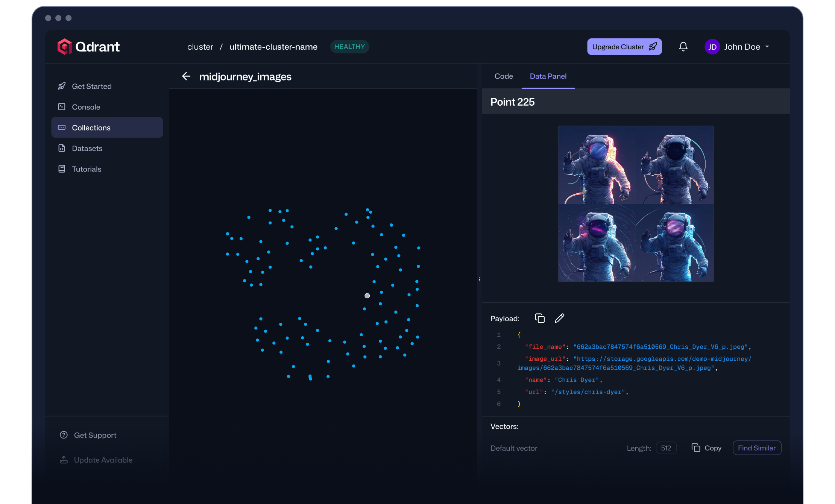Edit the payload with the pencil icon
Viewport: 835px width, 504px height.
pos(559,318)
